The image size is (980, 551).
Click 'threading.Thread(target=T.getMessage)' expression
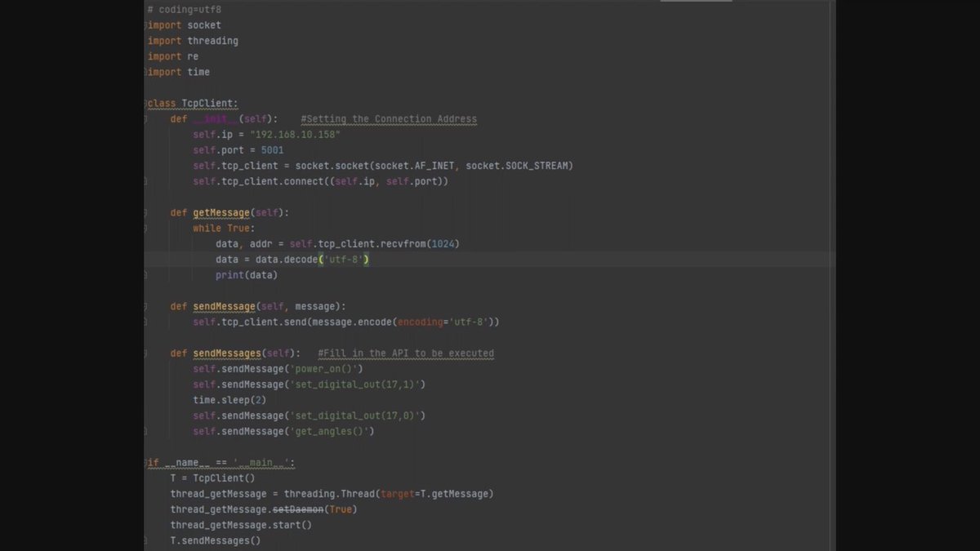coord(389,494)
